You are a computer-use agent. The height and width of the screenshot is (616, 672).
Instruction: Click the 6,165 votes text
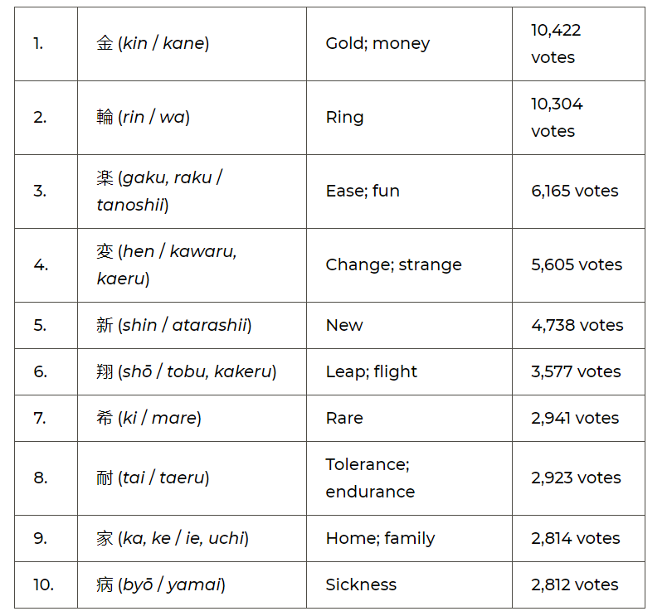pyautogui.click(x=575, y=191)
